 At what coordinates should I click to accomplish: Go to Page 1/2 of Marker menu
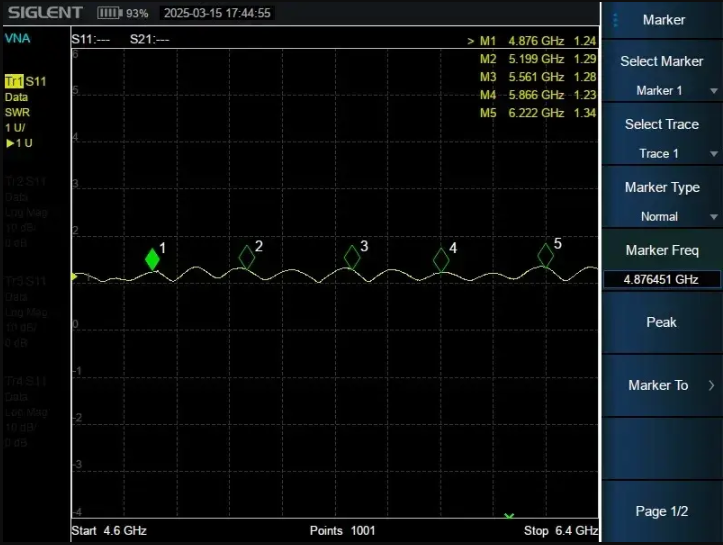661,511
